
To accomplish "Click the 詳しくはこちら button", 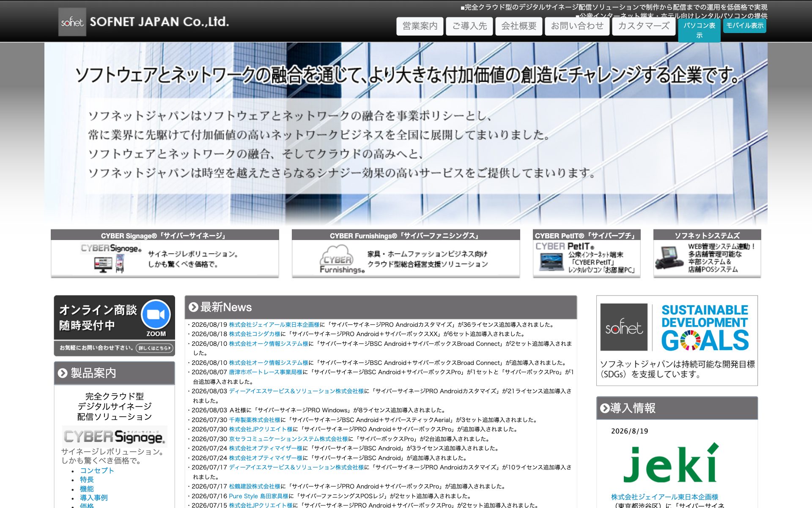I will (x=154, y=348).
